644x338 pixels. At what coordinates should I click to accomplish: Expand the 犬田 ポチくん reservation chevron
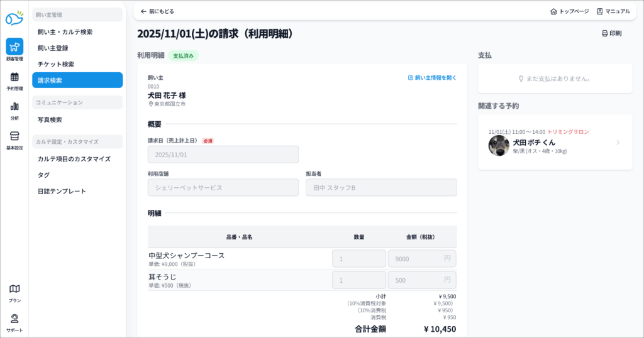618,143
